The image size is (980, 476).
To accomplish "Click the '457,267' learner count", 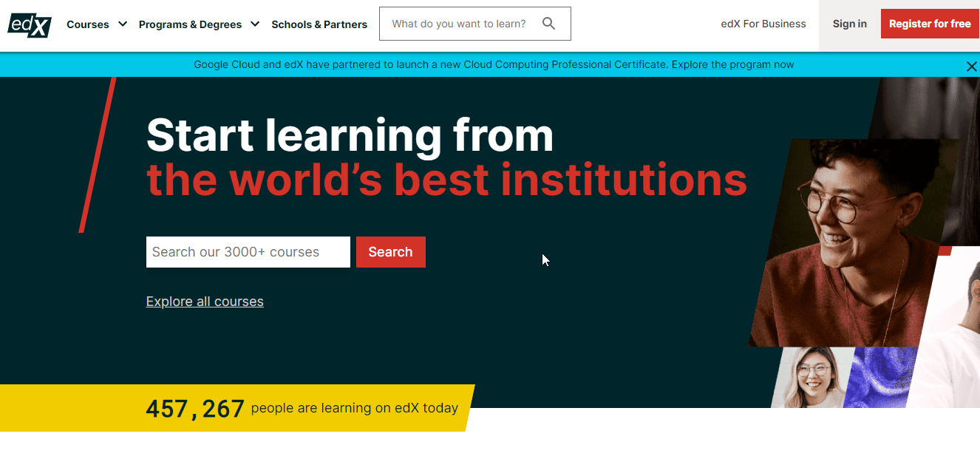I will pyautogui.click(x=195, y=408).
